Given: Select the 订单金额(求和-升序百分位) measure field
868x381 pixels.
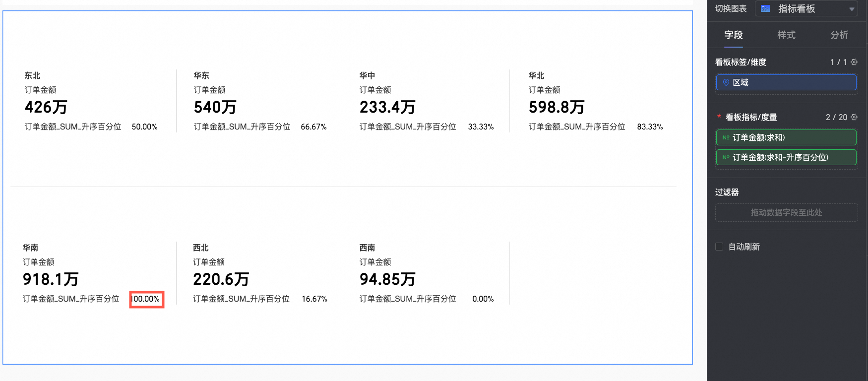Looking at the screenshot, I should (x=786, y=157).
